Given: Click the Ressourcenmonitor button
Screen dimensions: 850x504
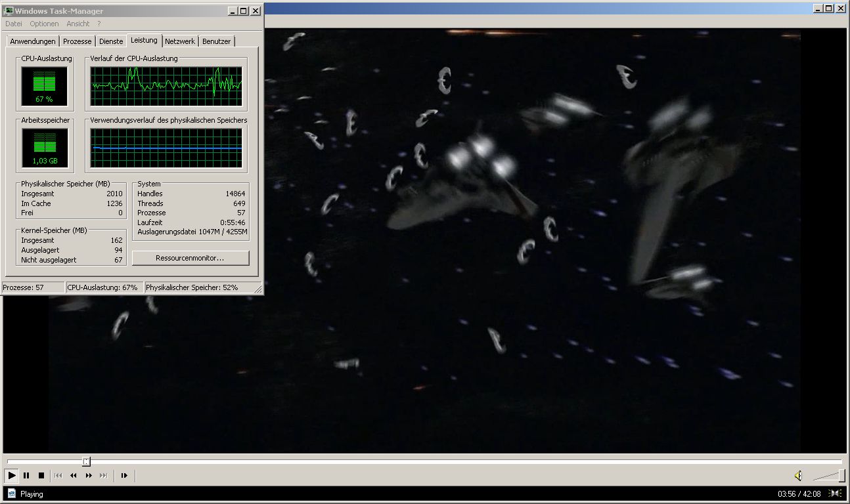Looking at the screenshot, I should (190, 258).
